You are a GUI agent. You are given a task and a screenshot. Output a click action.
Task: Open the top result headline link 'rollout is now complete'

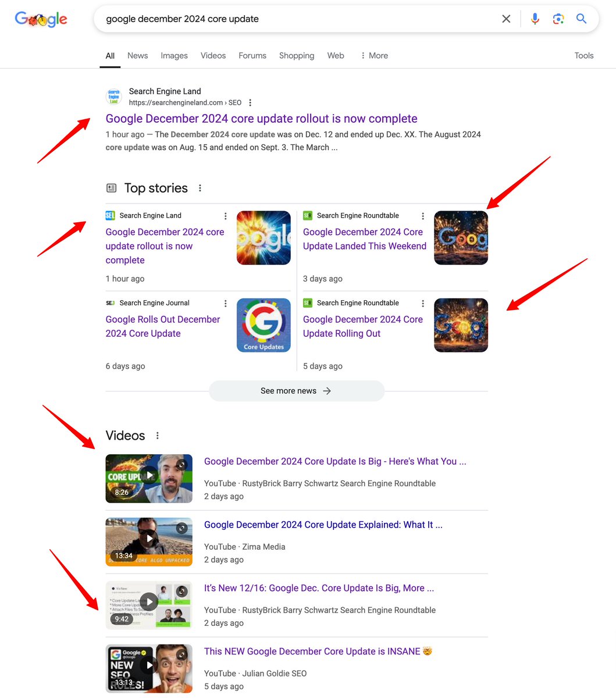[261, 119]
